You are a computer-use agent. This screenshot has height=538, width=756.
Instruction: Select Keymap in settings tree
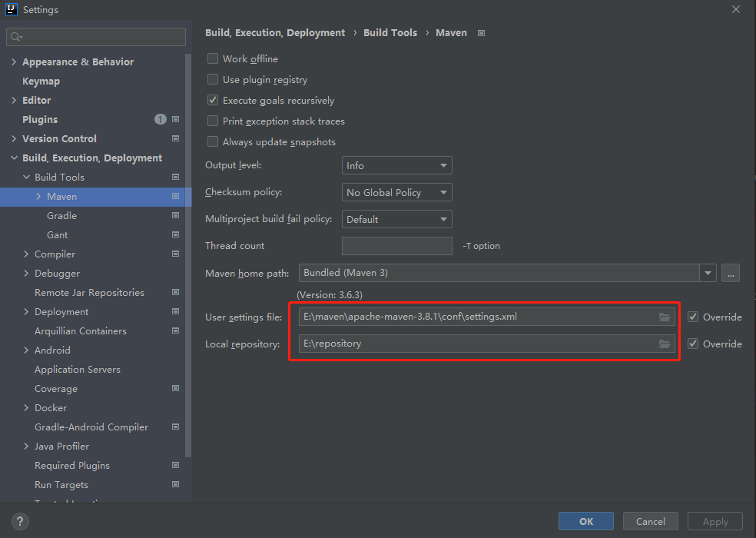click(41, 81)
